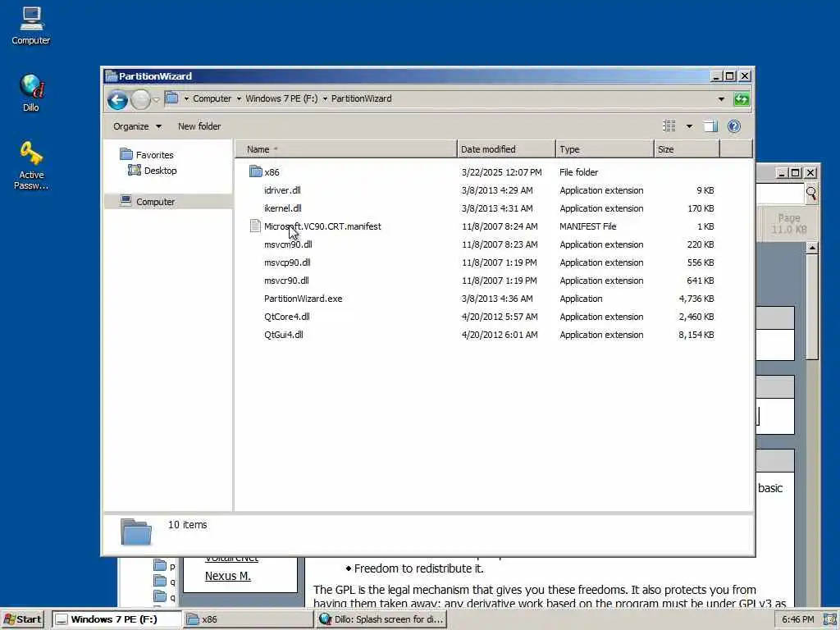
Task: Select msvcp90.dll file
Action: 287,262
